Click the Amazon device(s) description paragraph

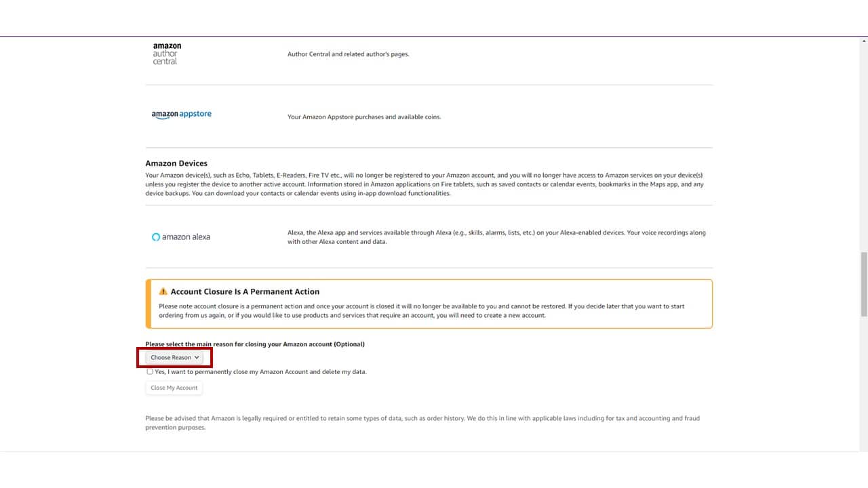coord(425,184)
